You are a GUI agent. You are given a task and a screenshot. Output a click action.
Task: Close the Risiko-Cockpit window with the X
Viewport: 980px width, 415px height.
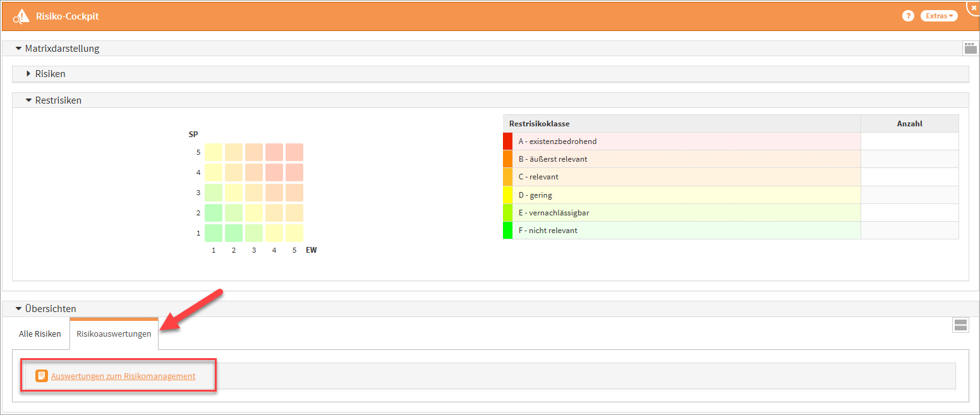974,6
